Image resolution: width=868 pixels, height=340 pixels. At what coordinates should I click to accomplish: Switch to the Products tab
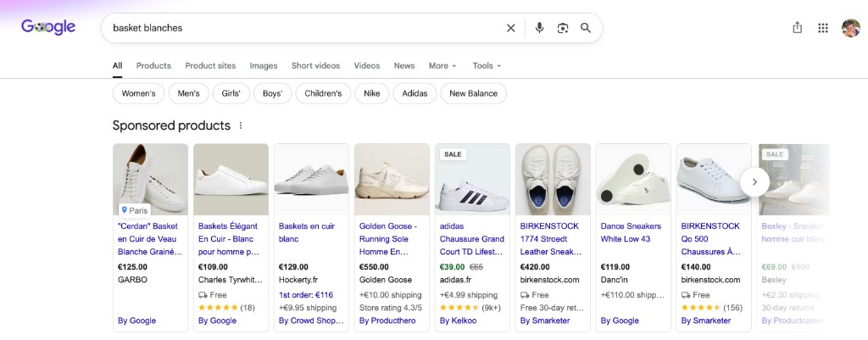pos(153,65)
